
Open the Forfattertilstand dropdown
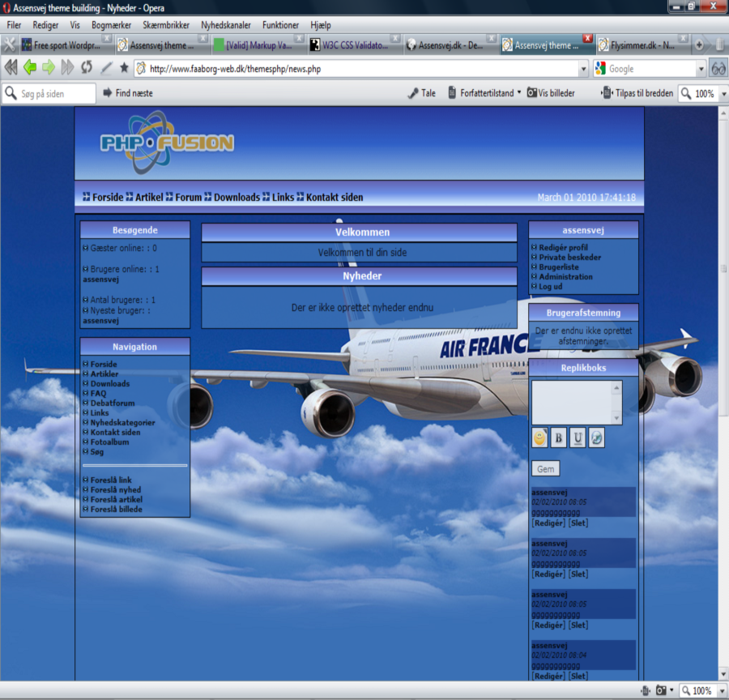(519, 92)
